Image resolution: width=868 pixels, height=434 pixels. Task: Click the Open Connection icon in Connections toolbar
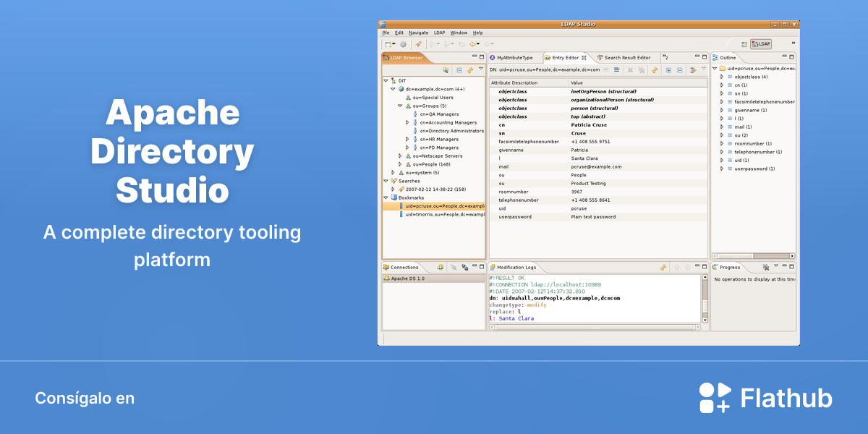(454, 268)
